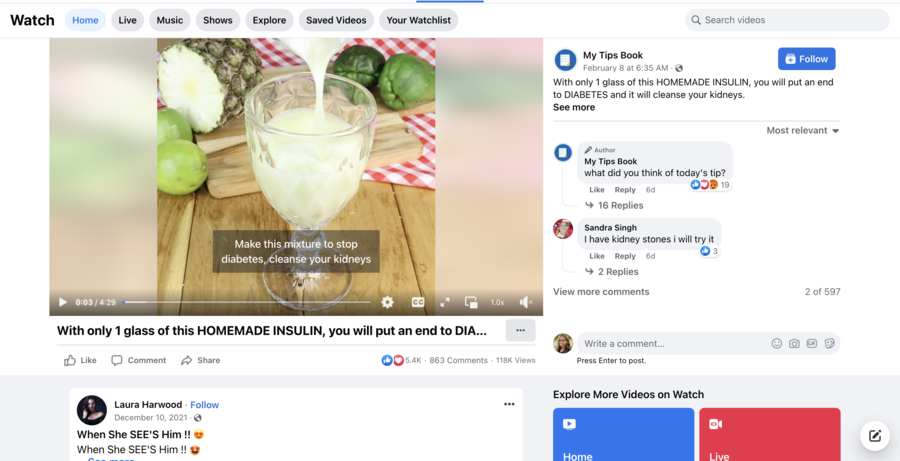900x461 pixels.
Task: Open Home tile in Explore More Videos
Action: pos(623,435)
